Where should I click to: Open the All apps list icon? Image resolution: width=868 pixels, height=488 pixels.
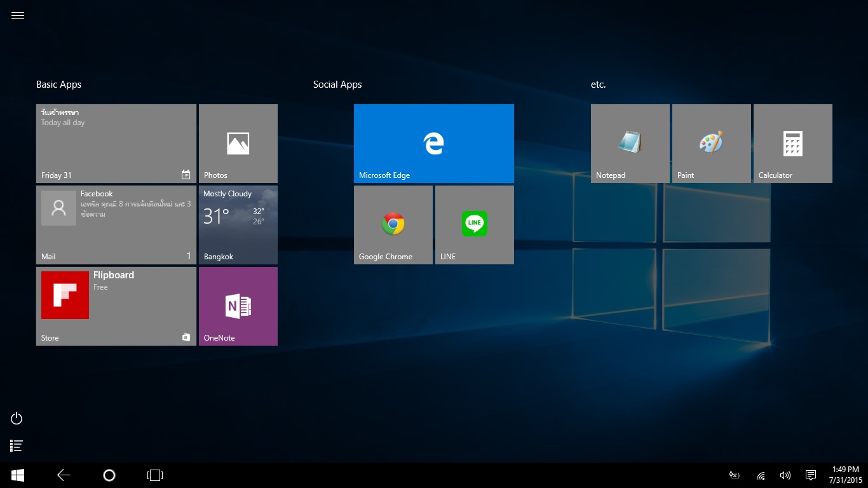(17, 446)
